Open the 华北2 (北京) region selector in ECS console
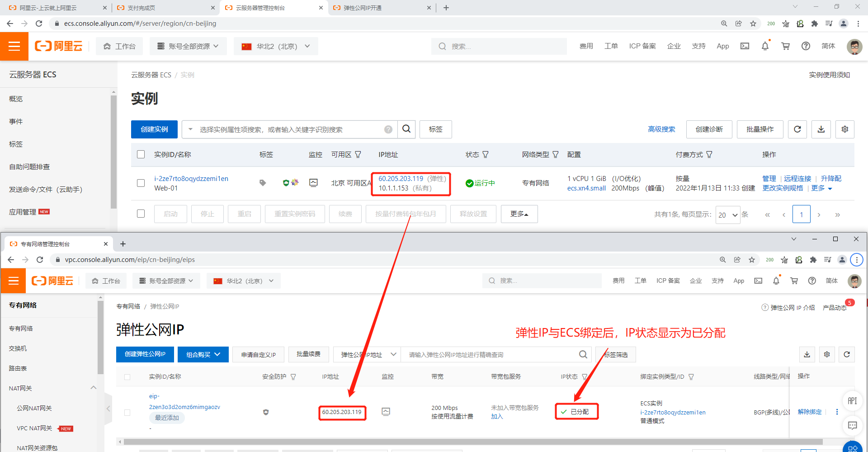 point(276,46)
